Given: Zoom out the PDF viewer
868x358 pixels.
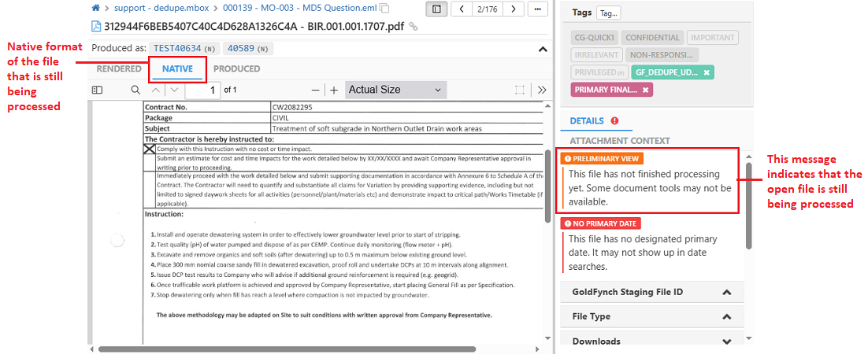Looking at the screenshot, I should 315,90.
